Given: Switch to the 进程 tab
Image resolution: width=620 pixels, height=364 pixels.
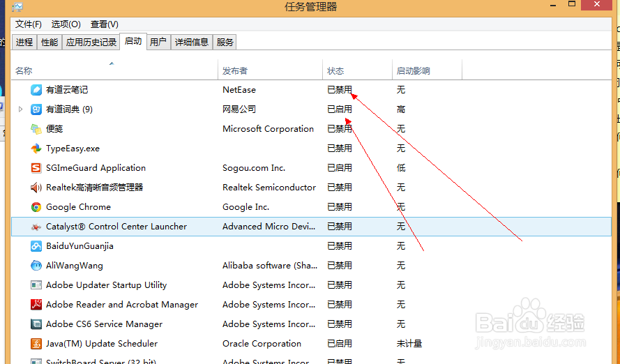Looking at the screenshot, I should click(24, 43).
